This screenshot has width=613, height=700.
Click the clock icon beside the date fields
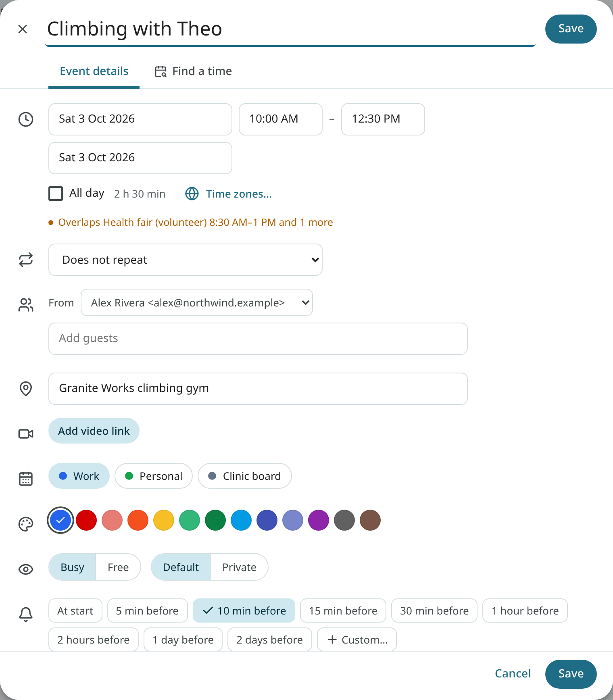click(x=26, y=119)
